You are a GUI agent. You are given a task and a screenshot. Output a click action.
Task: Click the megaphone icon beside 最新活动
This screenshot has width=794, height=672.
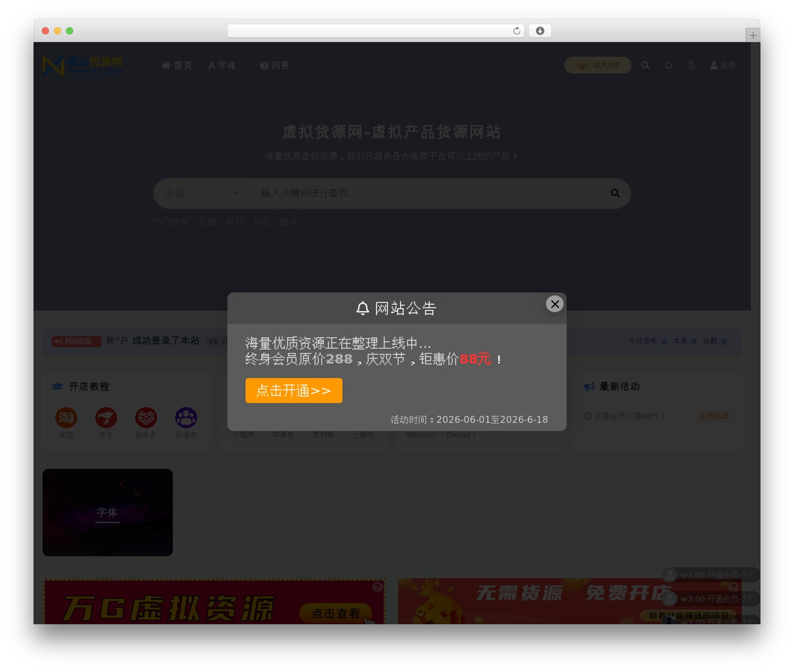tap(589, 387)
